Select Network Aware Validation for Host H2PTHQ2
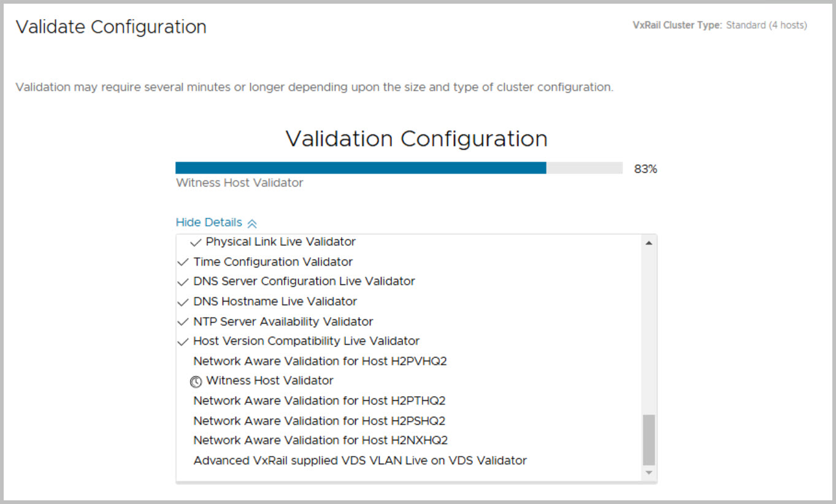Viewport: 836px width, 504px height. 319,401
